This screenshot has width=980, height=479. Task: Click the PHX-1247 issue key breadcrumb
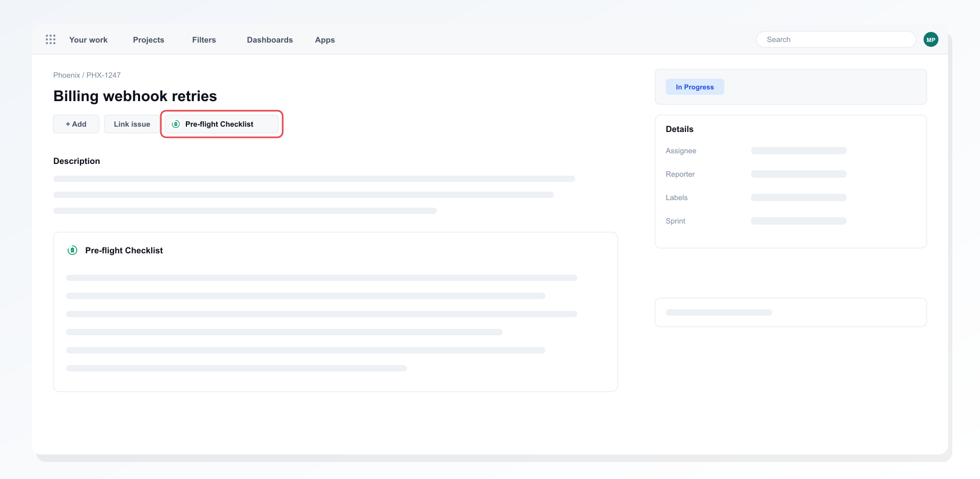pyautogui.click(x=103, y=75)
